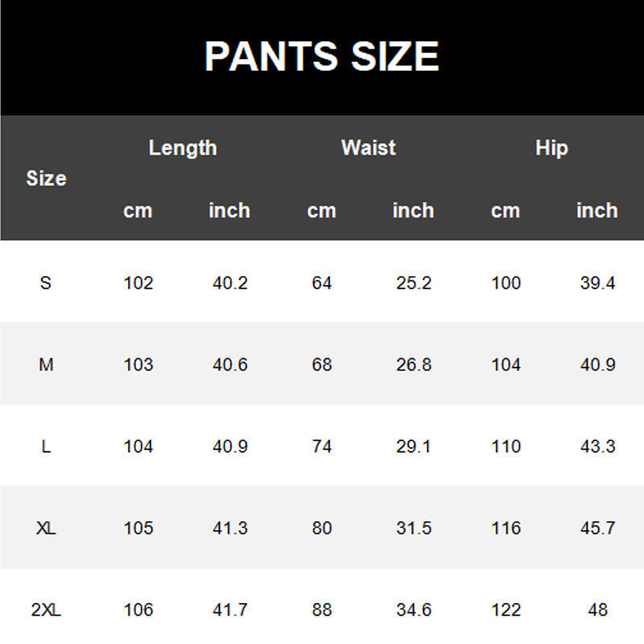Click the Hip column header
Image resolution: width=644 pixels, height=644 pixels.
pyautogui.click(x=551, y=148)
